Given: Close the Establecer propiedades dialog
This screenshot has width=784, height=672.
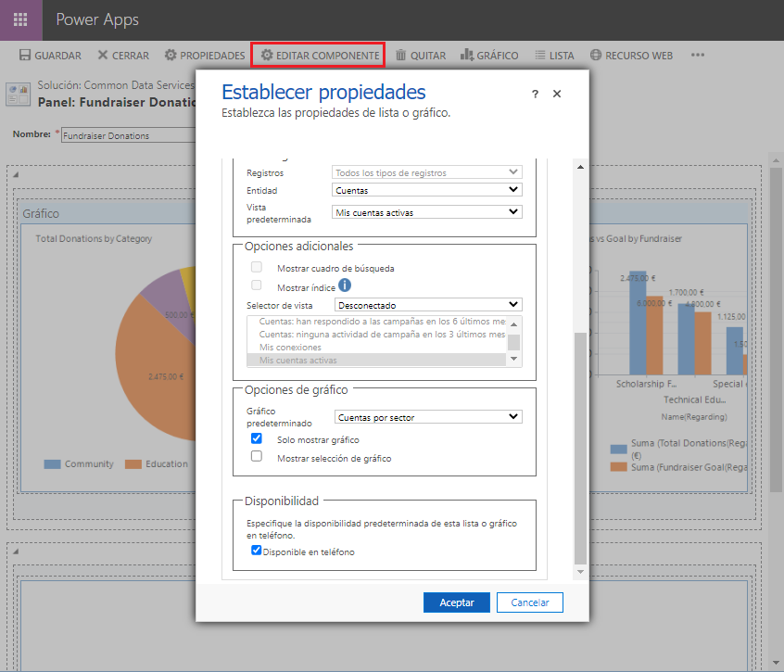Looking at the screenshot, I should 557,94.
